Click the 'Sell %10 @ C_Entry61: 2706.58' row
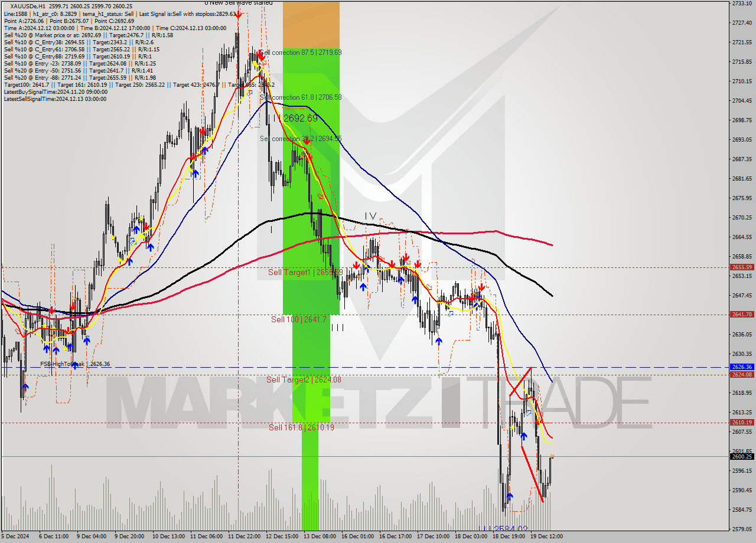756x543 pixels. 82,50
